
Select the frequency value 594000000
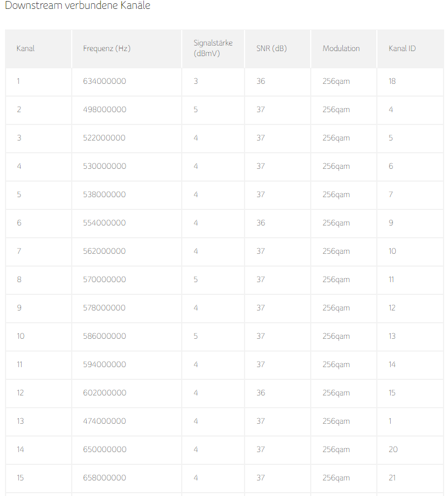(x=104, y=364)
